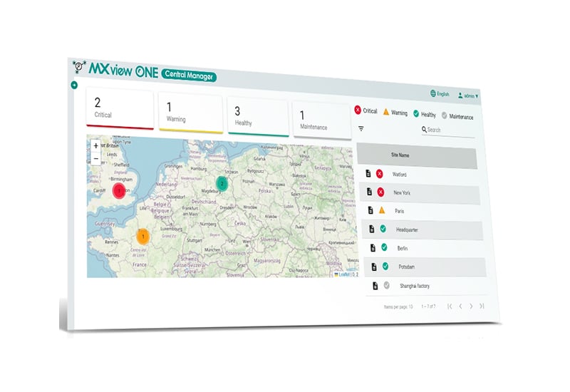Click the red cluster marker on the map

[119, 190]
